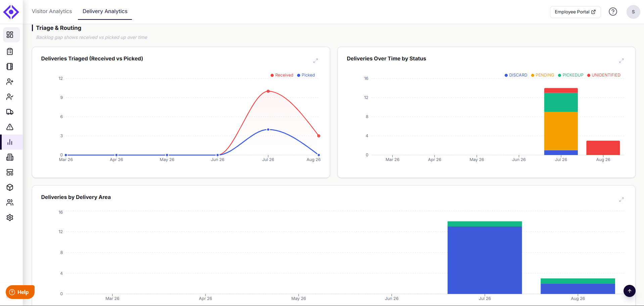
Task: Toggle the Picked series in legend
Action: coord(306,75)
